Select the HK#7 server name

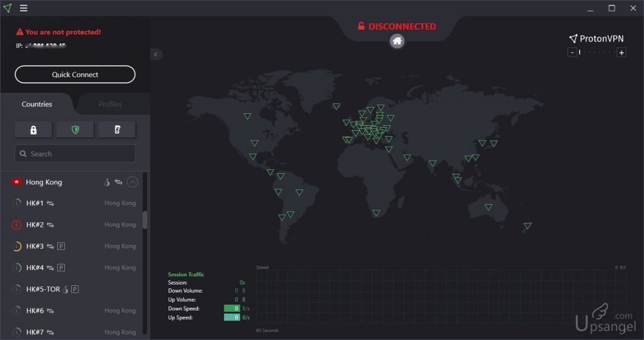[35, 332]
